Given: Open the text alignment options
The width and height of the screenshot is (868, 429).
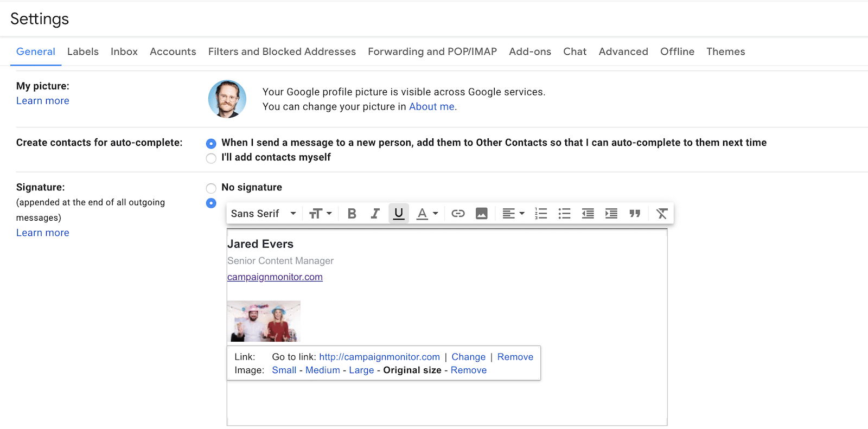Looking at the screenshot, I should tap(513, 214).
